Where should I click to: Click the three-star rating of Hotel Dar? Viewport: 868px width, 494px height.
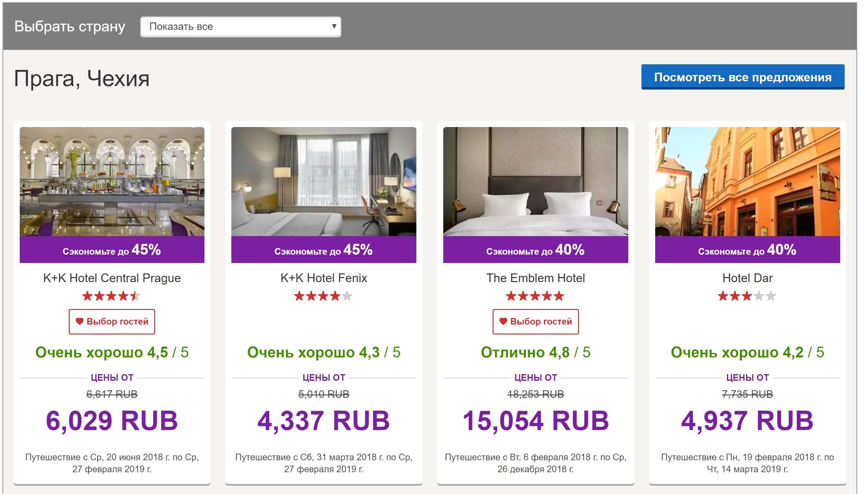[x=747, y=296]
